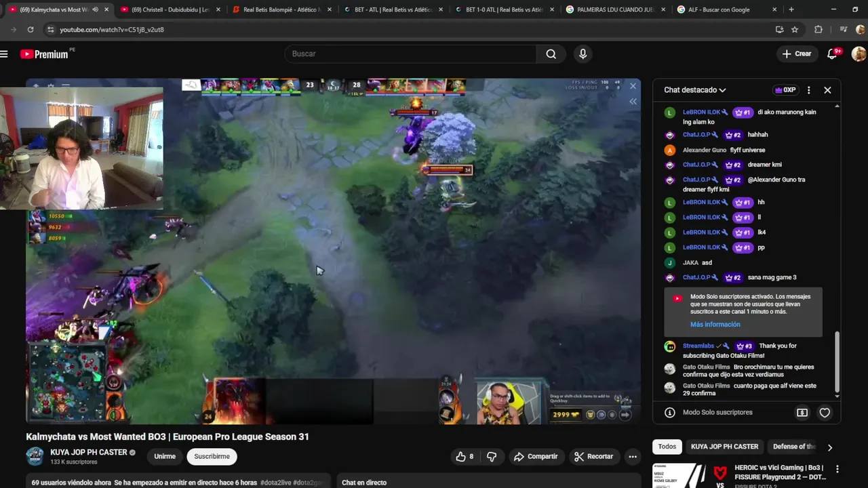View site information icon beside URL
868x488 pixels.
50,30
